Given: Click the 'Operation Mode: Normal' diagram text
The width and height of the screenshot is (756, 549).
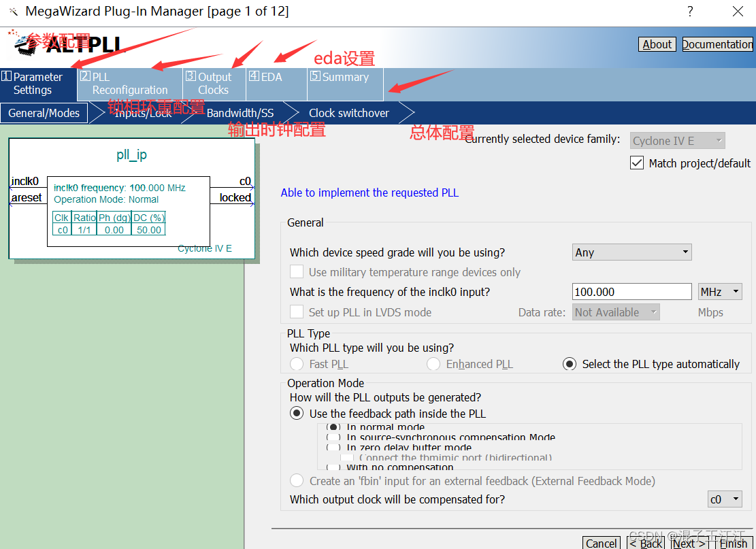Looking at the screenshot, I should click(106, 199).
